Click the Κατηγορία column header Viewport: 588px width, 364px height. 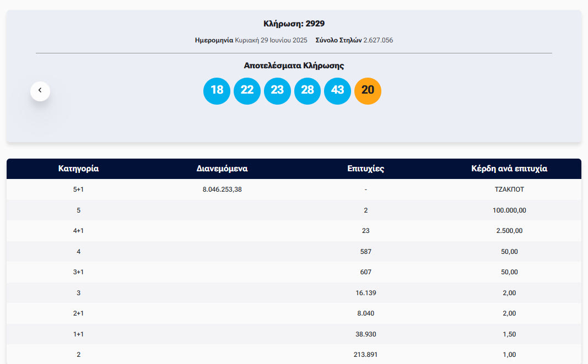click(78, 169)
